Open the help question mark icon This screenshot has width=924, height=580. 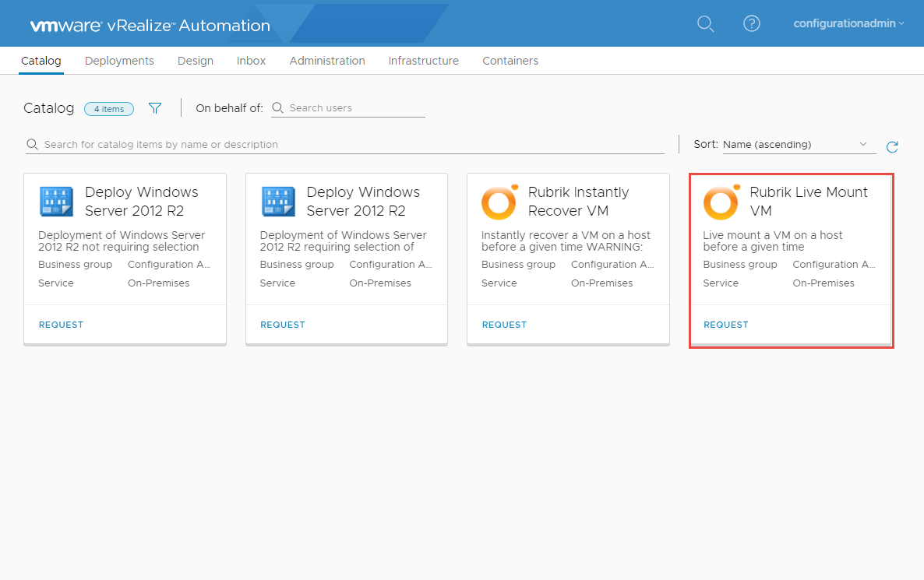tap(751, 23)
